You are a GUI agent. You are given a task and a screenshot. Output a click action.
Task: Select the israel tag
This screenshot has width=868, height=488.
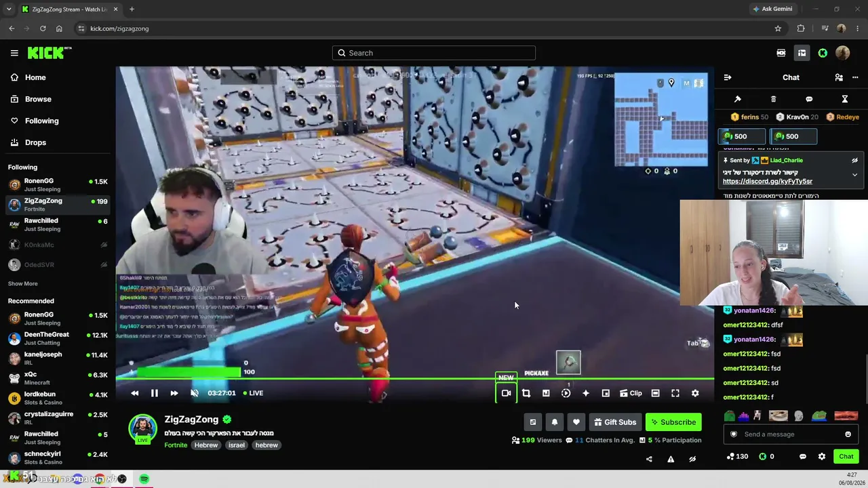237,445
